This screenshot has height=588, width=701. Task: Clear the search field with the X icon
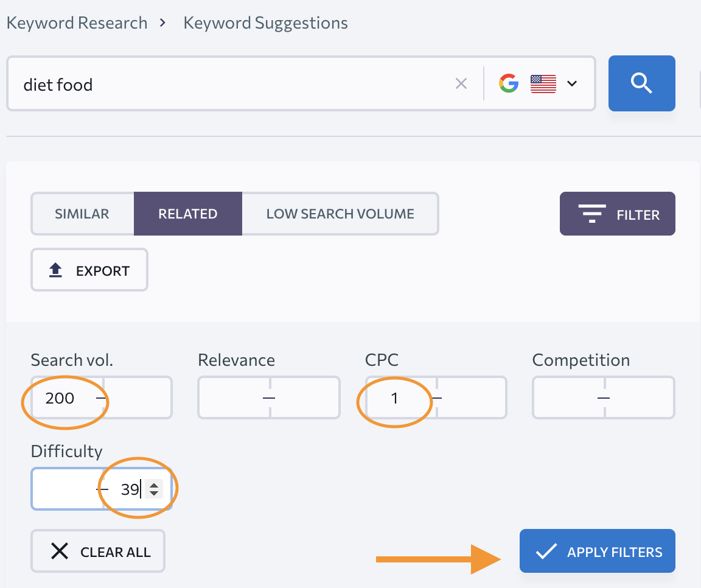click(461, 83)
